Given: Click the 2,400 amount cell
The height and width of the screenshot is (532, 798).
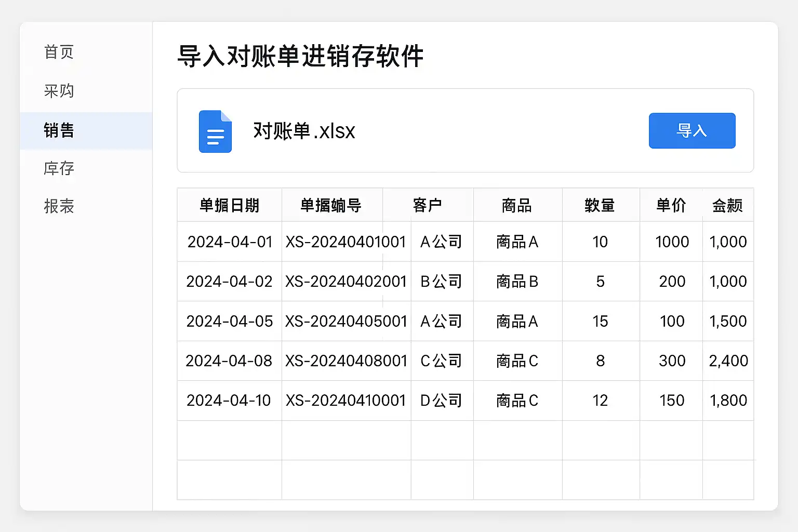Looking at the screenshot, I should tap(728, 361).
